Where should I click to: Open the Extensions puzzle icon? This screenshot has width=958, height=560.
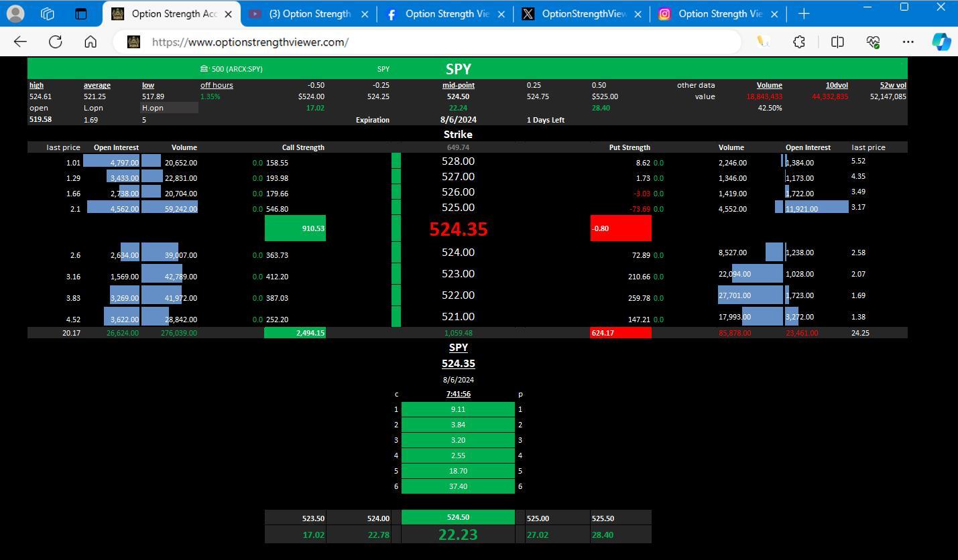point(799,42)
